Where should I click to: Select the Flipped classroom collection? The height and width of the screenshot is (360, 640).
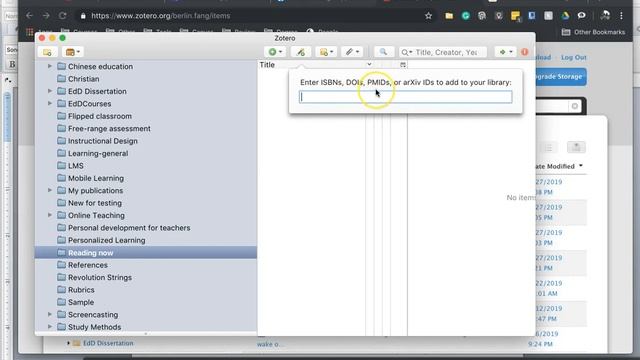tap(100, 116)
